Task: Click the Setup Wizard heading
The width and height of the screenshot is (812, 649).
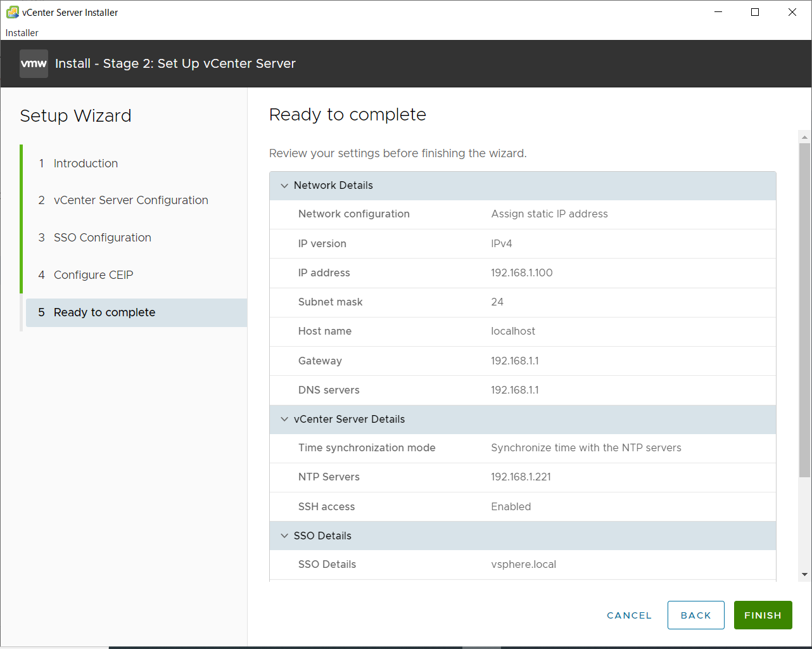Action: 76,116
